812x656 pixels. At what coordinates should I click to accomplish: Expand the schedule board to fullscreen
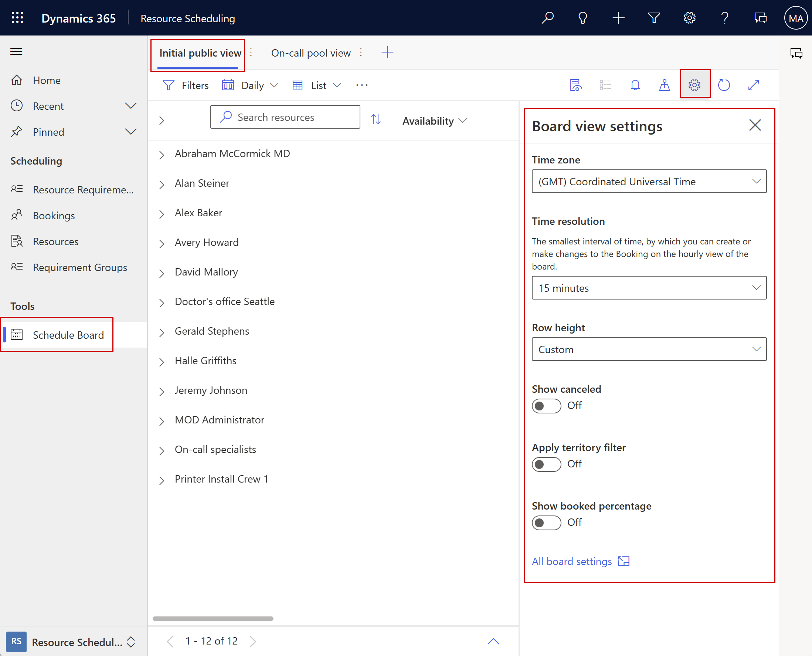pyautogui.click(x=753, y=85)
